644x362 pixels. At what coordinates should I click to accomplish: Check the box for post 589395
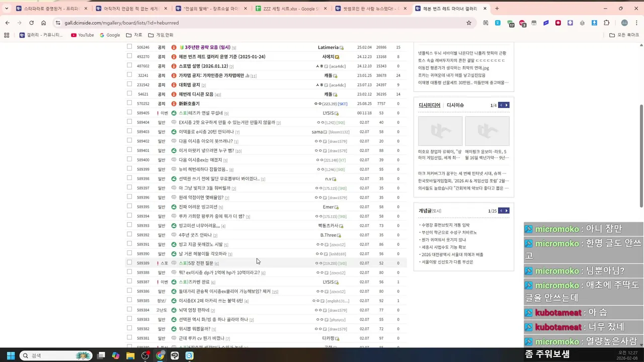pos(129,206)
